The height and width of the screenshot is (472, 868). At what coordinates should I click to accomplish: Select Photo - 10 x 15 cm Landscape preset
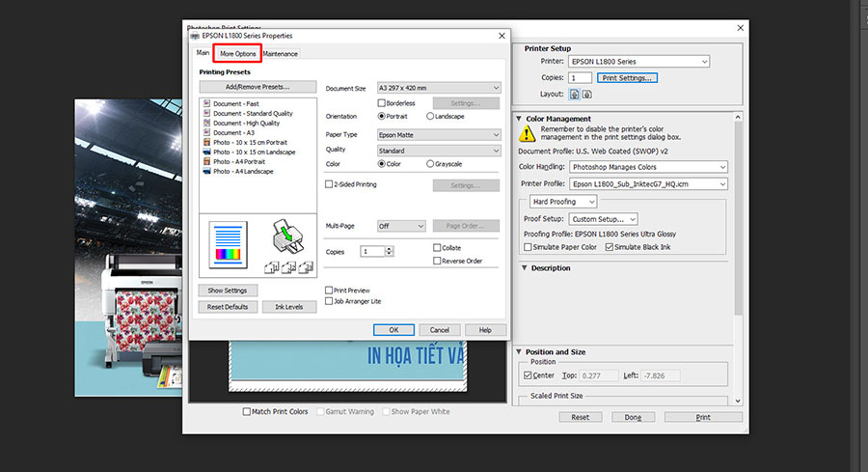[254, 152]
